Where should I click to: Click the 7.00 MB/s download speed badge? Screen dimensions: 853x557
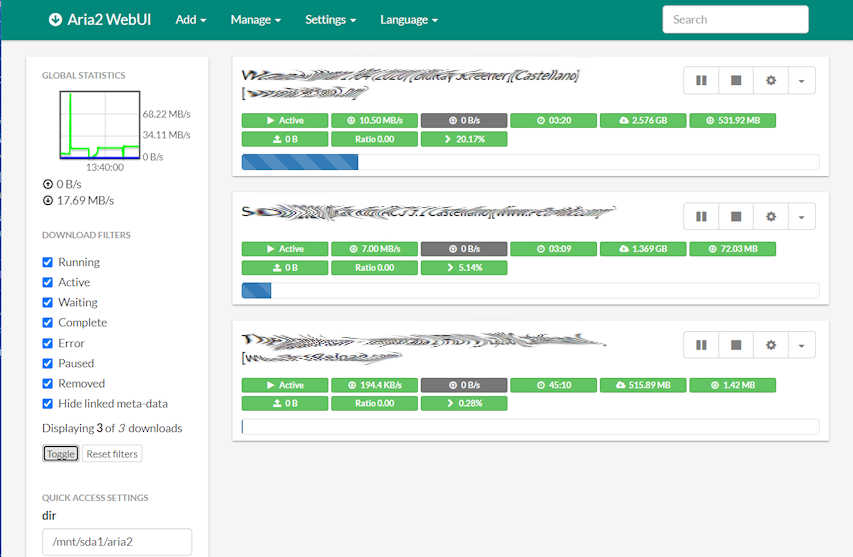tap(374, 249)
